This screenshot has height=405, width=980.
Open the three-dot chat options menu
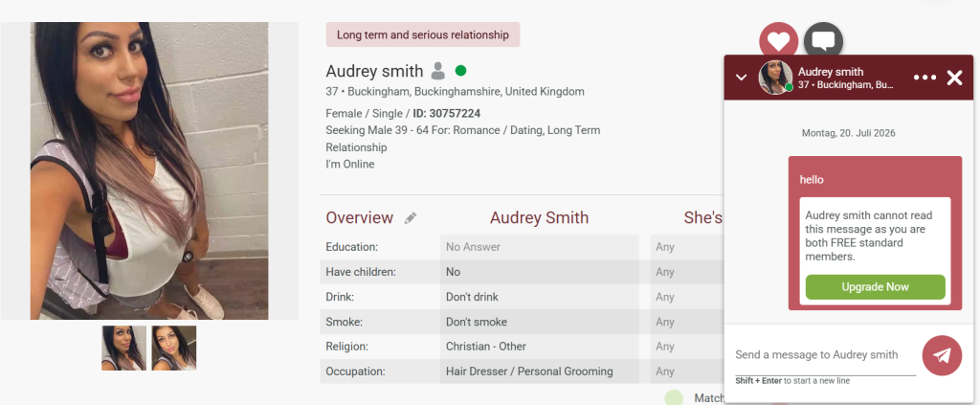(925, 78)
